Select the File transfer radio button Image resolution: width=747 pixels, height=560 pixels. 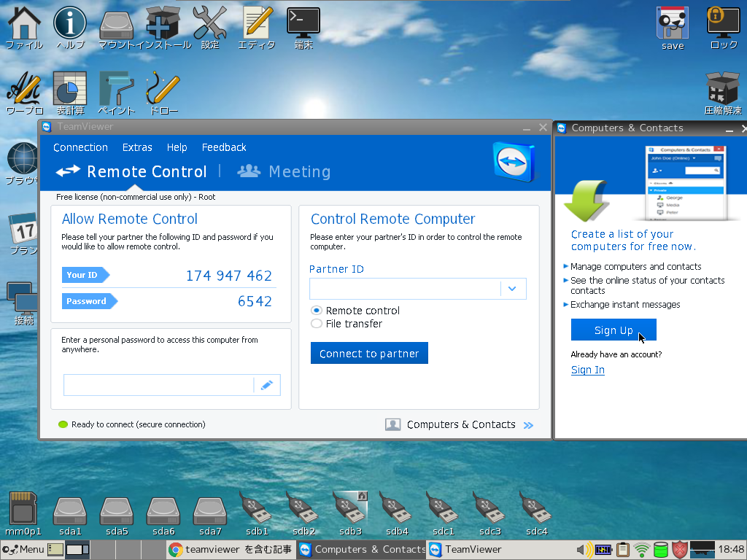(x=317, y=324)
